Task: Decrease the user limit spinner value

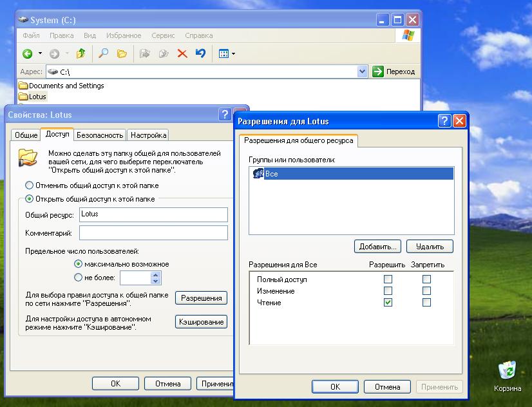Action: click(x=155, y=281)
